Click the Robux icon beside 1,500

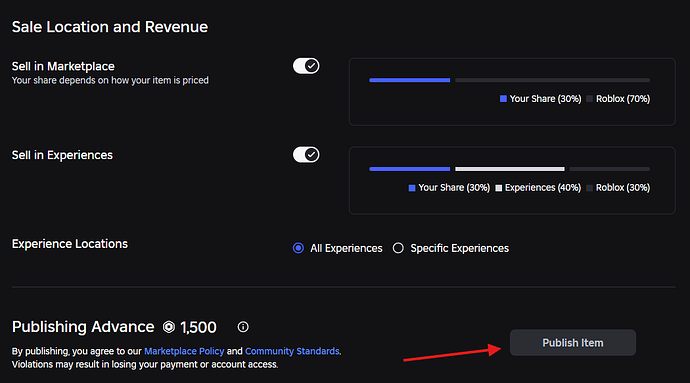169,327
